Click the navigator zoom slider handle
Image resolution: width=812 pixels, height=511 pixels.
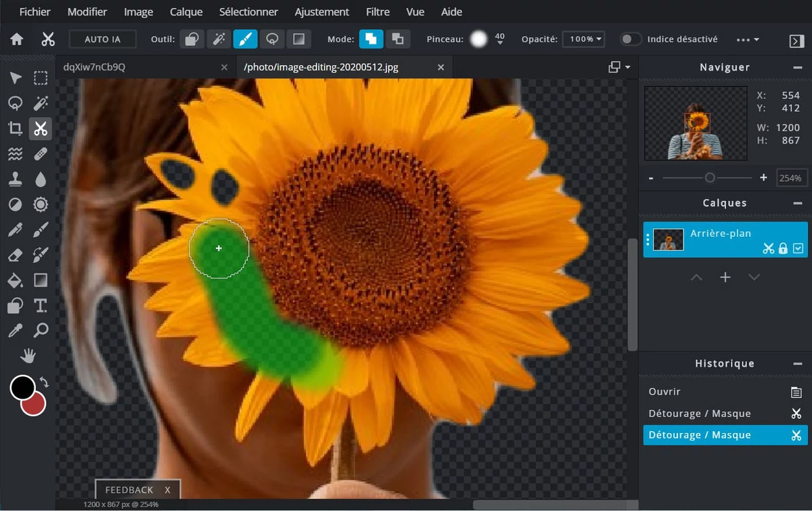tap(710, 178)
